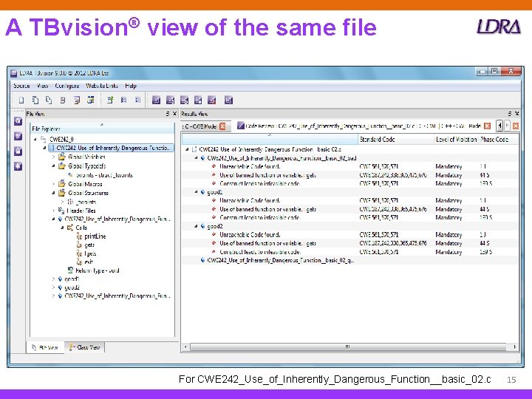Expand the Global Variables node
Screen dimensions: 532x399
point(53,157)
